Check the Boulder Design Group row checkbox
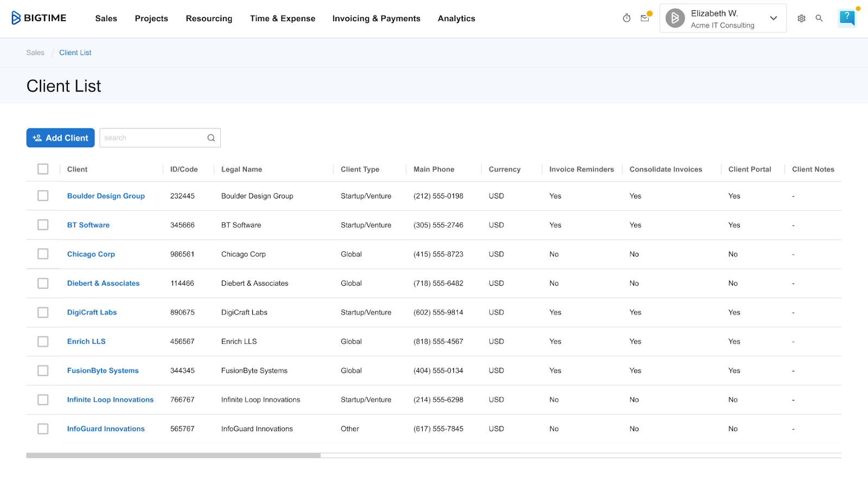This screenshot has width=868, height=496. coord(43,196)
